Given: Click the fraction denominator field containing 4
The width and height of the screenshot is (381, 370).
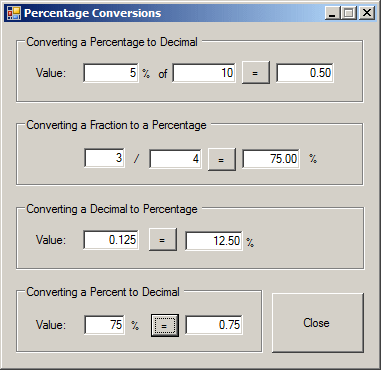Looking at the screenshot, I should tap(175, 159).
